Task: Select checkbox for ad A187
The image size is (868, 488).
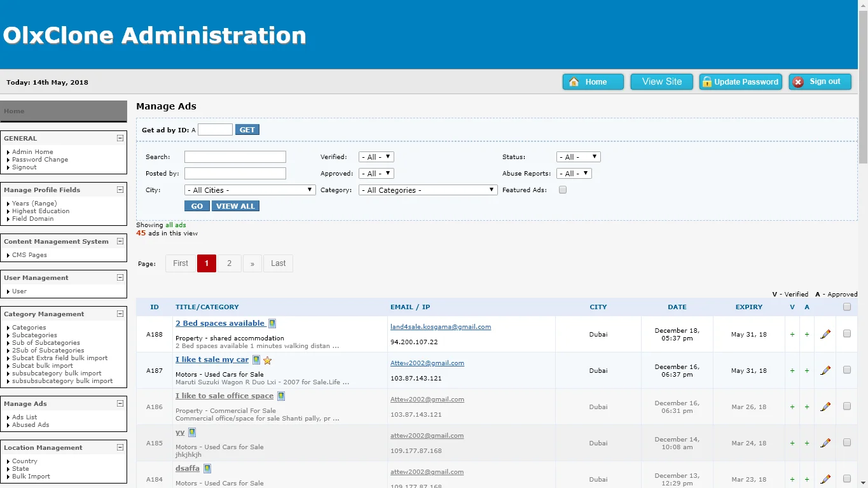Action: click(x=846, y=370)
